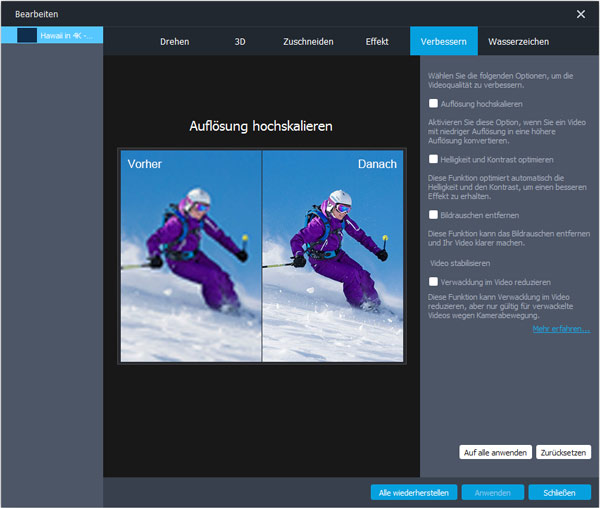
Task: Enable the Auflösung hochskalieren checkbox
Action: 432,103
